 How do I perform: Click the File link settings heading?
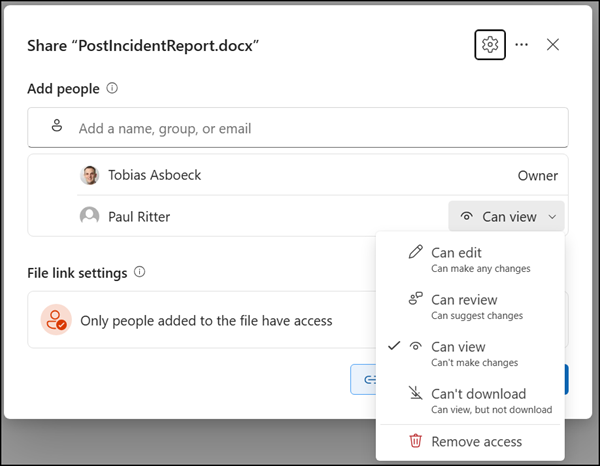pyautogui.click(x=77, y=273)
